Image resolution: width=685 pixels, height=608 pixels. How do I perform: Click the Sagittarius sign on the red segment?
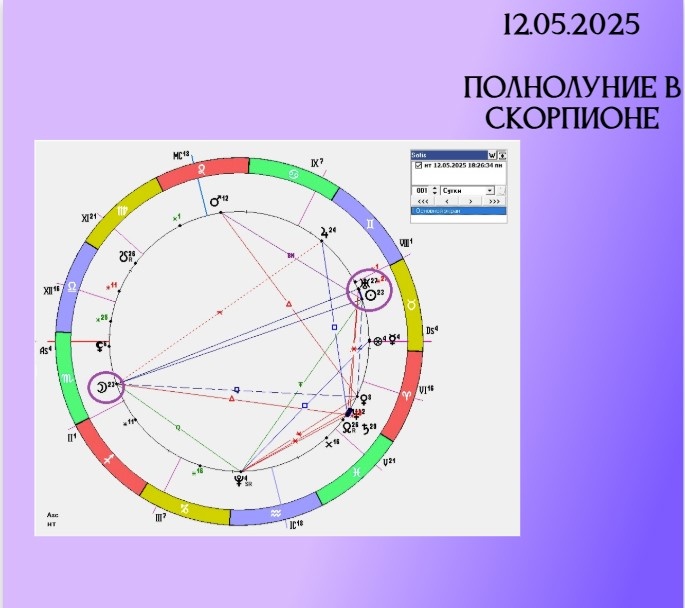(x=109, y=459)
